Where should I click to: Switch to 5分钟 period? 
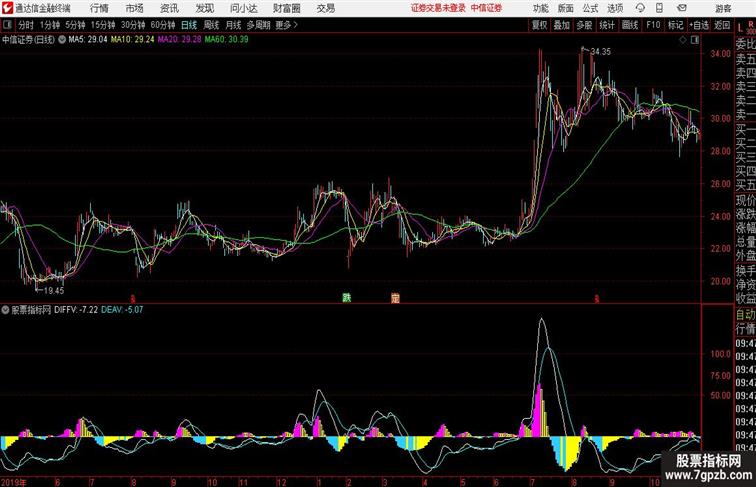click(x=75, y=25)
